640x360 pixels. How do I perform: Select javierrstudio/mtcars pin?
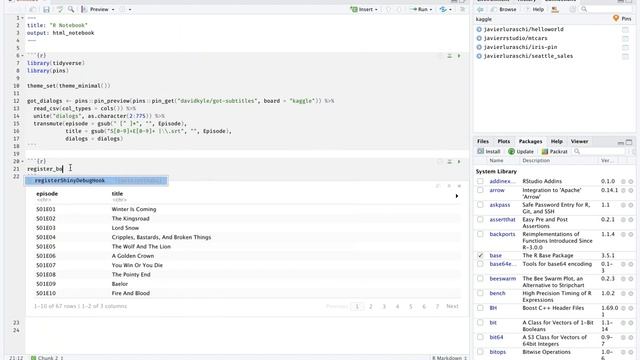[515, 38]
